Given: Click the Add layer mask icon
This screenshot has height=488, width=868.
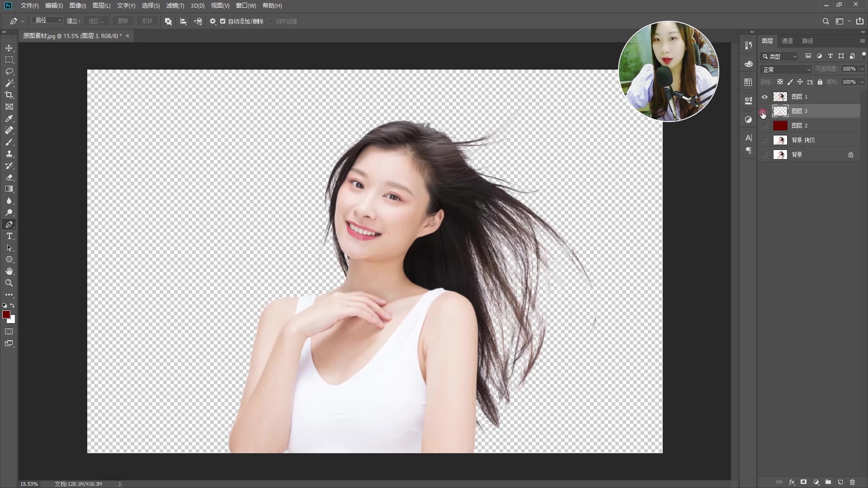Looking at the screenshot, I should 803,482.
